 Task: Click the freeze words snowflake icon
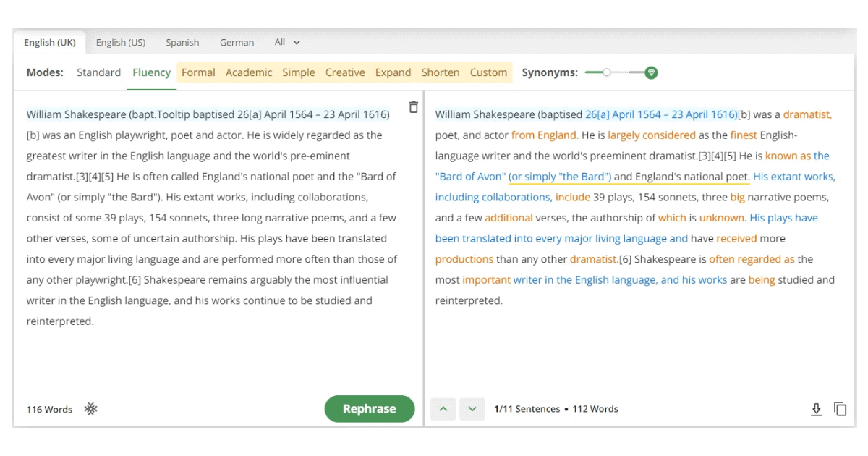pos(90,409)
